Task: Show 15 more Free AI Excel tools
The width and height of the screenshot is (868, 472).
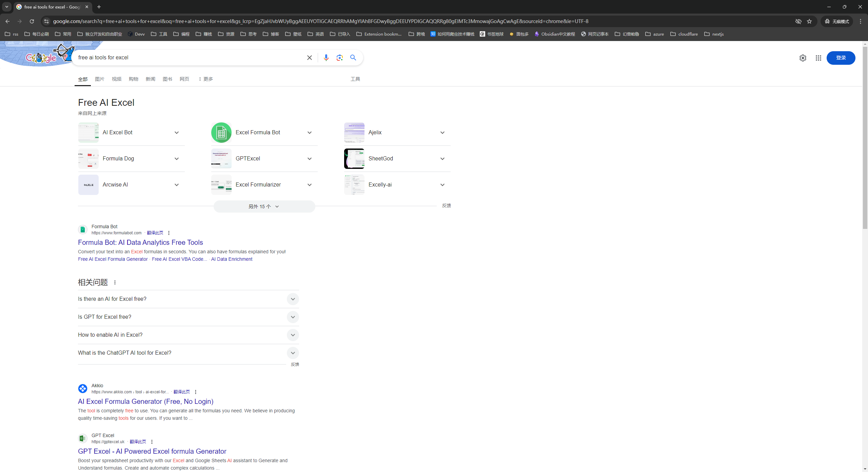Action: click(x=264, y=206)
